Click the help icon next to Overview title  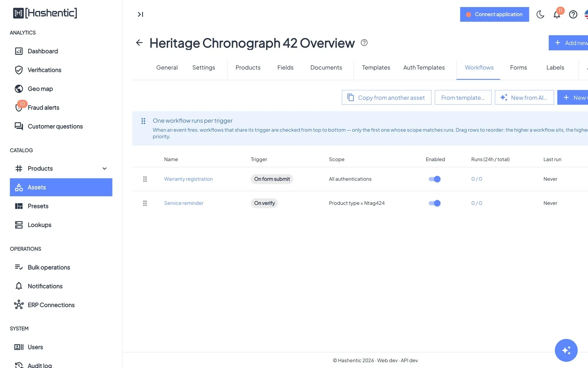pos(364,43)
